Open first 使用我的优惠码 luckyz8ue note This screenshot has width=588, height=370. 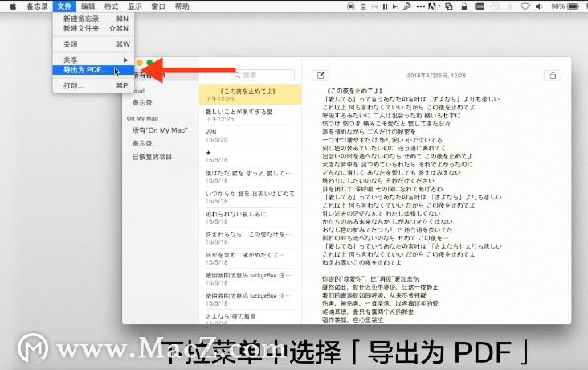pos(250,279)
